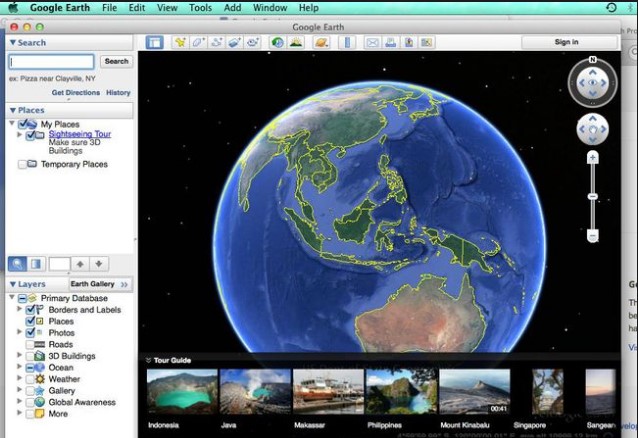Select the Add Polygon tool icon
Image resolution: width=638 pixels, height=438 pixels.
click(x=199, y=42)
